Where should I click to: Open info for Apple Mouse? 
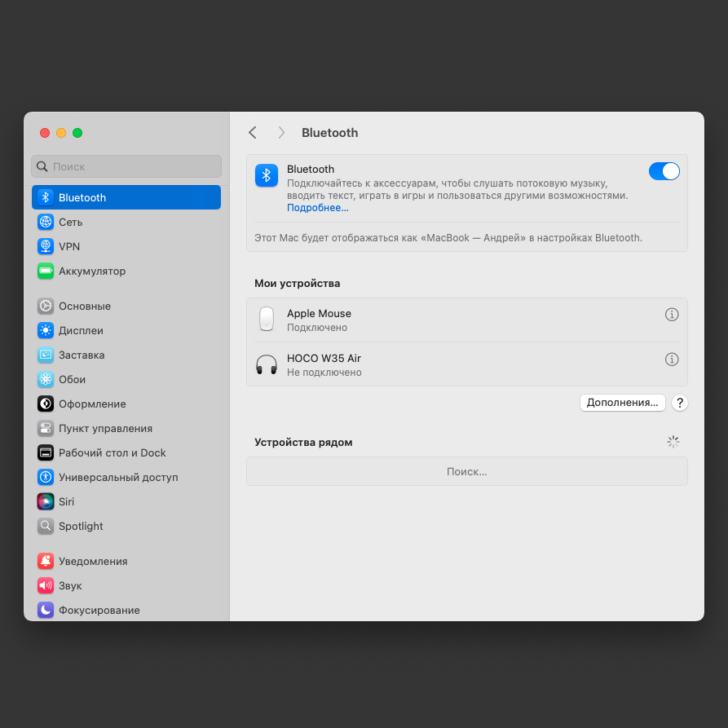pos(672,315)
